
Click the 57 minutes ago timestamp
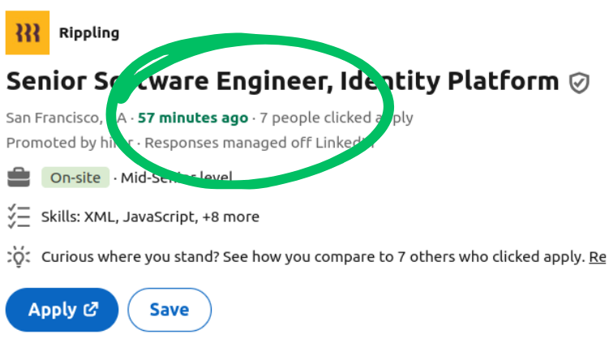coord(193,118)
